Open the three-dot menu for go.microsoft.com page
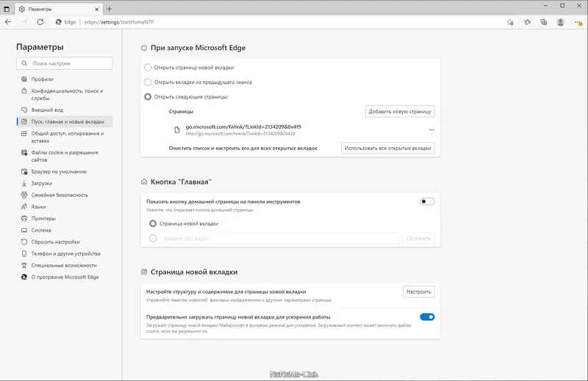 (x=431, y=129)
